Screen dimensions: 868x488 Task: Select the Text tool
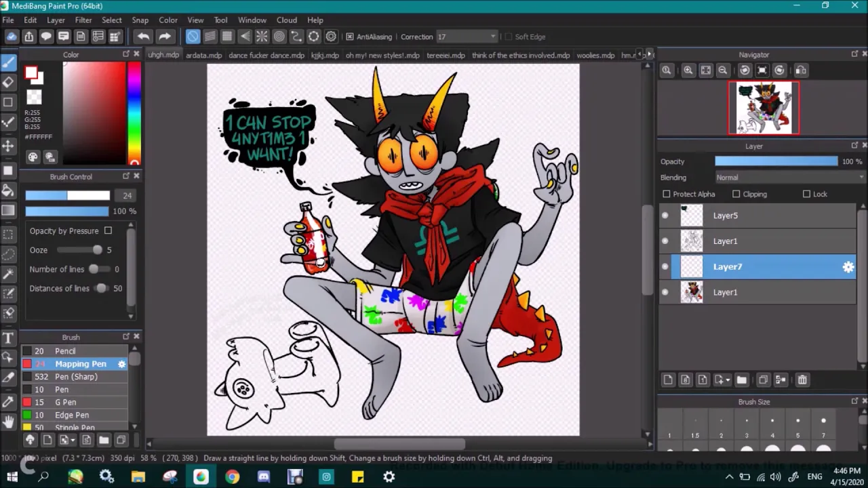click(8, 338)
